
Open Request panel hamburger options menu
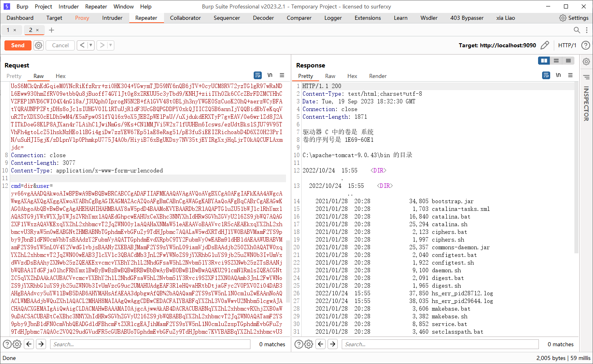pyautogui.click(x=282, y=75)
